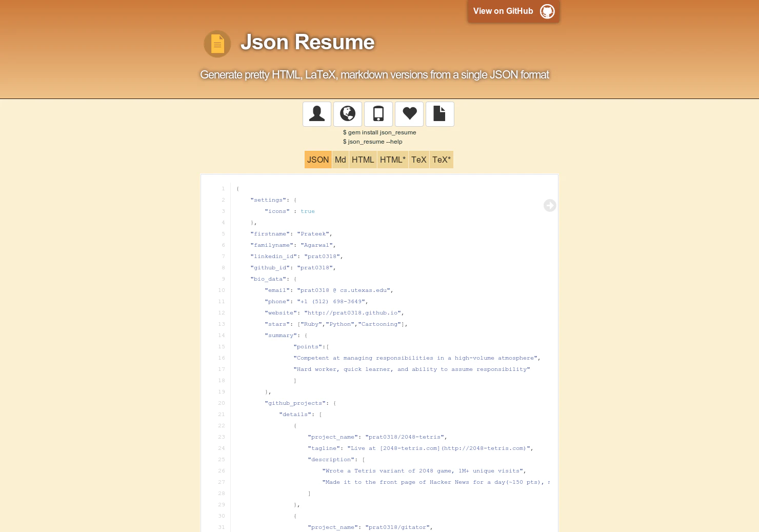
Task: Click the GitHub octocat icon
Action: 547,11
